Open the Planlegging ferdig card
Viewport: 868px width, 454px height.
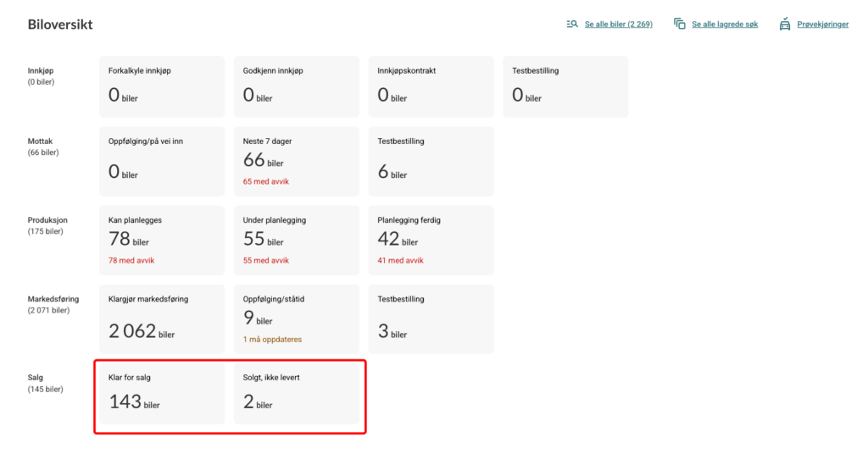tap(430, 240)
